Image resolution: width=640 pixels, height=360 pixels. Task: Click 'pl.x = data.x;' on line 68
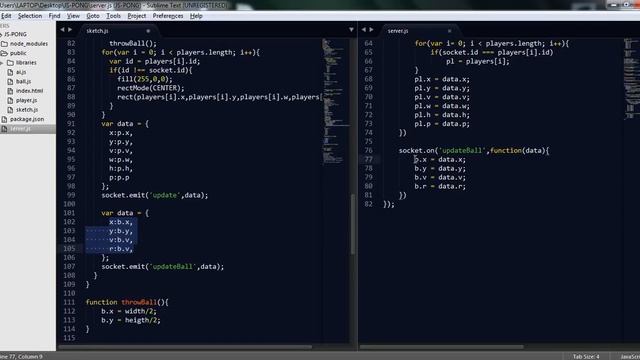point(442,79)
